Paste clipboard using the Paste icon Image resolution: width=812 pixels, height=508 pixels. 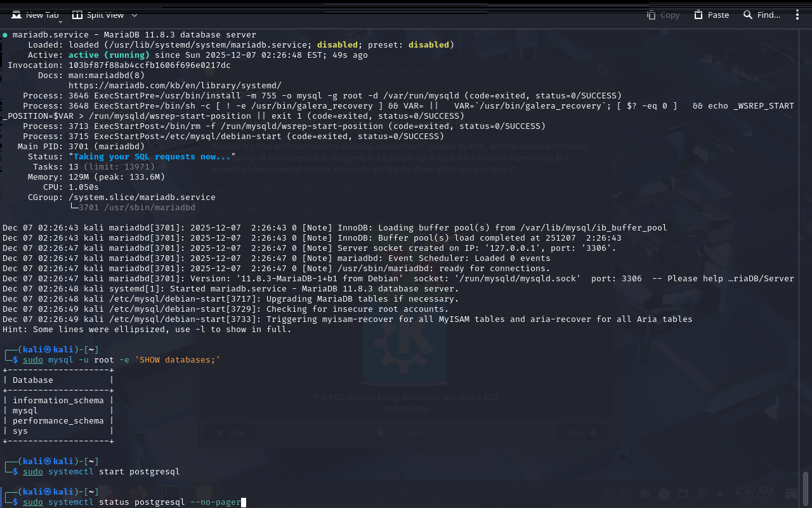[711, 15]
